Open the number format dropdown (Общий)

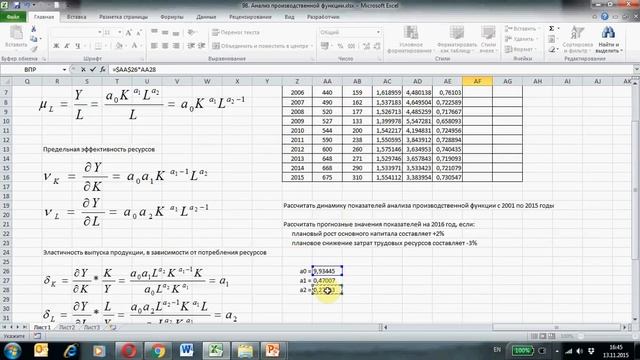(378, 32)
